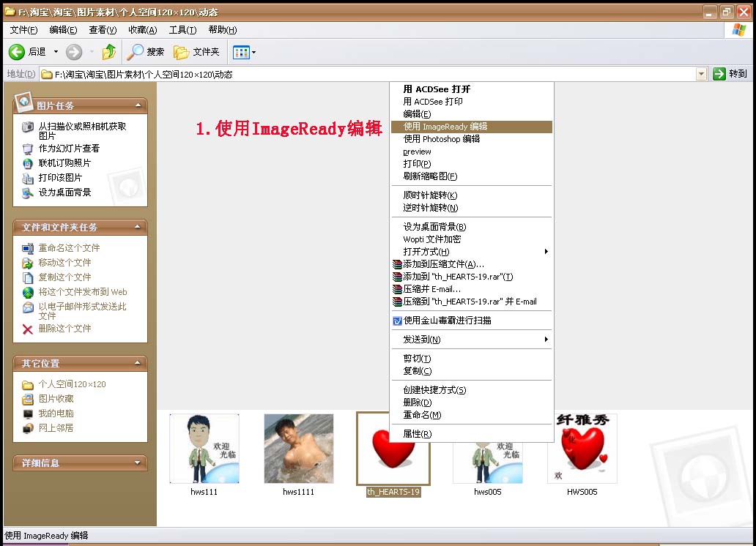756x546 pixels.
Task: Click the order prints online icon
Action: tap(28, 163)
